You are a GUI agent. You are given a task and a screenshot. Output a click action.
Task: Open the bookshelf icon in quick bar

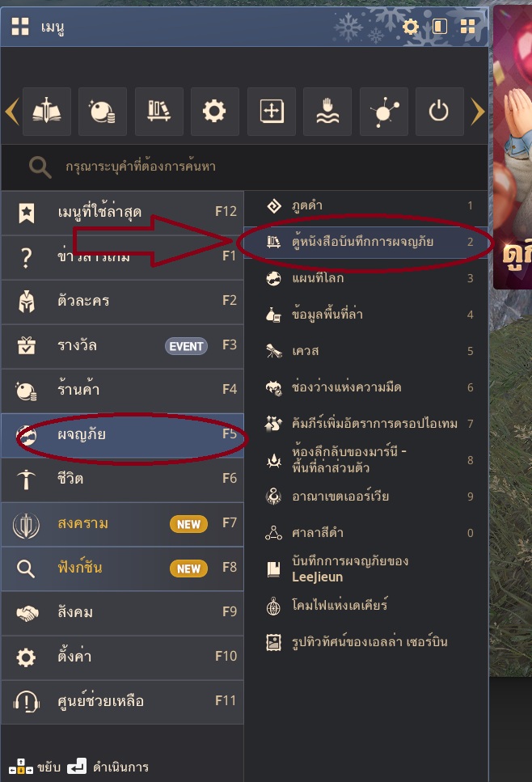coord(159,112)
